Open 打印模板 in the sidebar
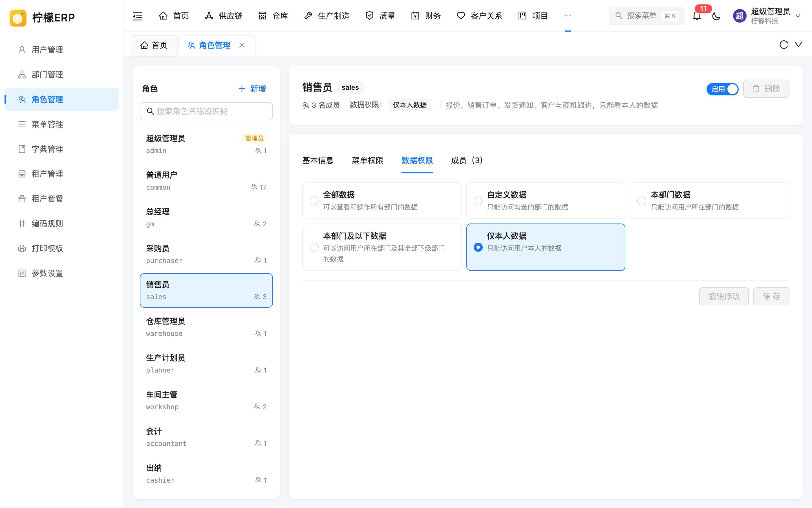Viewport: 812px width, 508px height. coord(62,249)
